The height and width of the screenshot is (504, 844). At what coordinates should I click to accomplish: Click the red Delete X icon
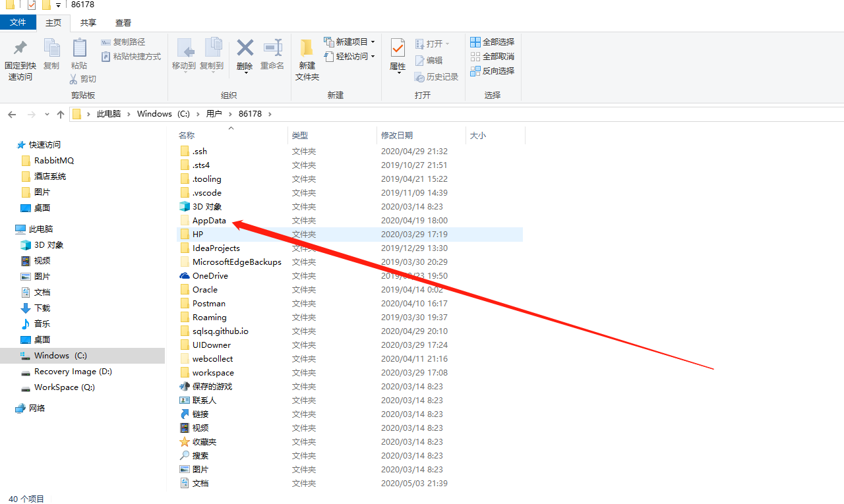point(245,47)
